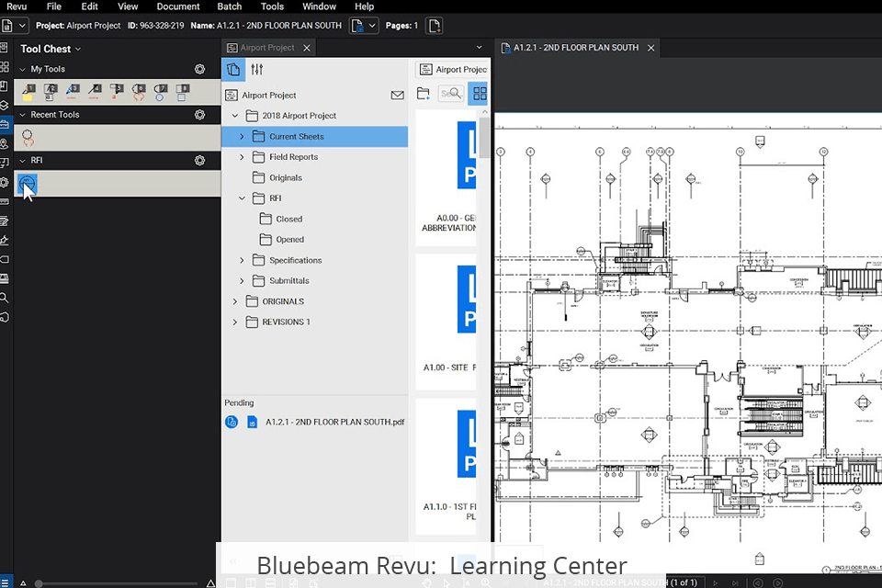Screen dimensions: 882x588
Task: Open the Document menu
Action: [177, 6]
